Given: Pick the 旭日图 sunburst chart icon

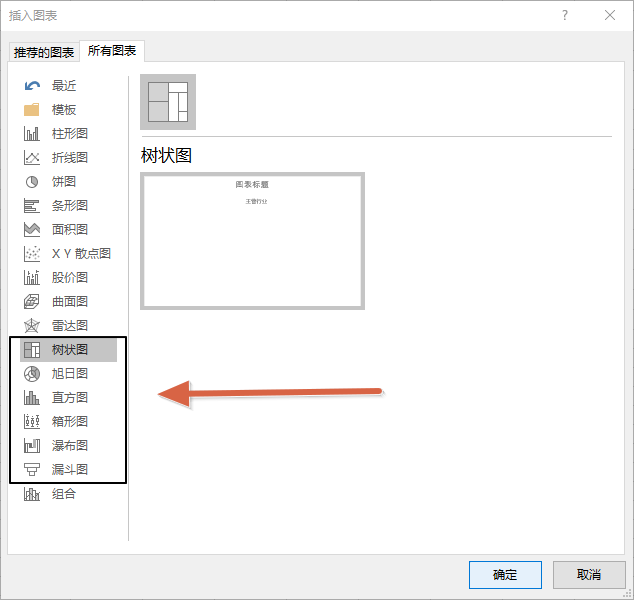Looking at the screenshot, I should (32, 374).
